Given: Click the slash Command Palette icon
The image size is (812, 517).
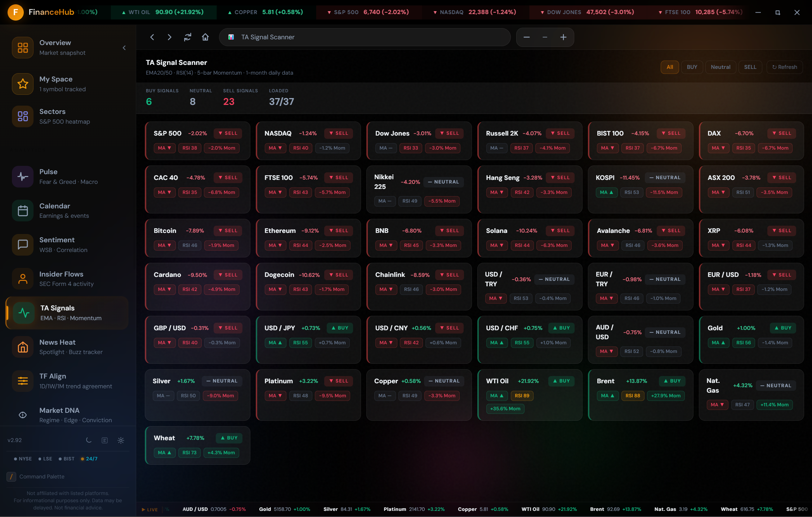Looking at the screenshot, I should 11,477.
